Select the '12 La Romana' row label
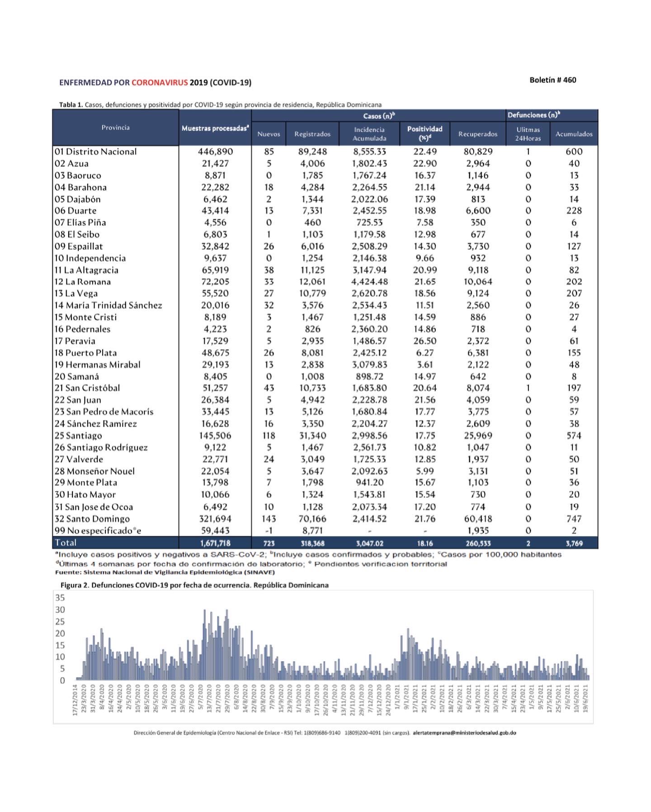651x812 pixels. (x=82, y=281)
